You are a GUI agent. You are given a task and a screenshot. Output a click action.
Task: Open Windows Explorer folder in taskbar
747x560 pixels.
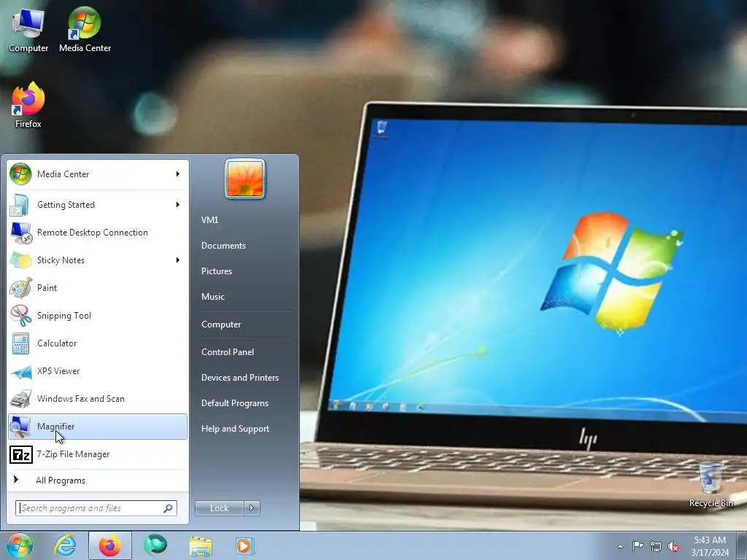(x=201, y=545)
